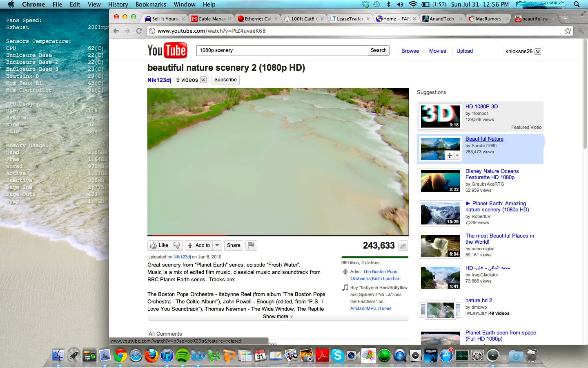This screenshot has width=588, height=368.
Task: Open the Bluetooth menu bar icon
Action: coord(388,4)
